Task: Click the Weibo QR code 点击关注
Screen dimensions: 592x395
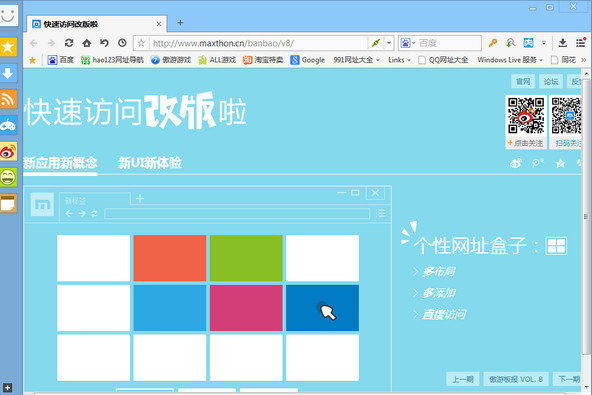Action: 526,122
